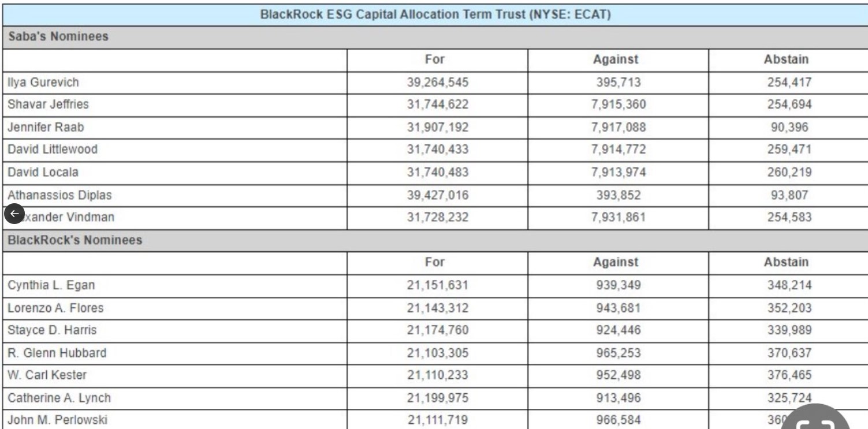
Task: Click the For header under Saba's Nominees
Action: [x=435, y=59]
